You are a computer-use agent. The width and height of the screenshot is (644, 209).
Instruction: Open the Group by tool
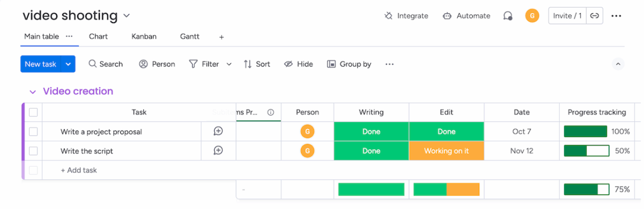point(349,64)
